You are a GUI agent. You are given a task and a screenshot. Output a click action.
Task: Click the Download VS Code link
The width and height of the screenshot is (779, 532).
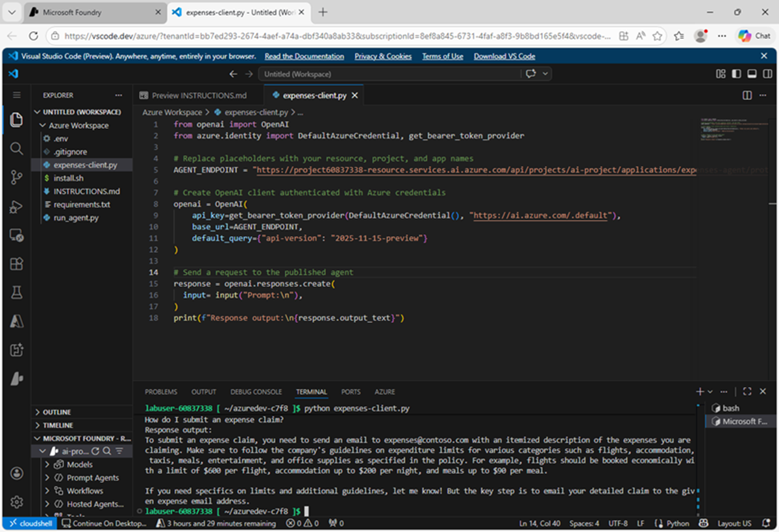point(504,56)
